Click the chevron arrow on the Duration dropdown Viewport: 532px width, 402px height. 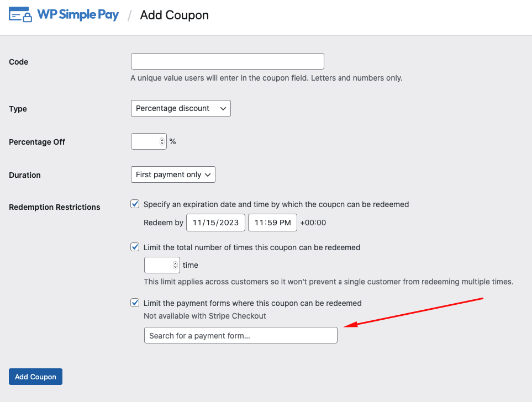pos(208,174)
